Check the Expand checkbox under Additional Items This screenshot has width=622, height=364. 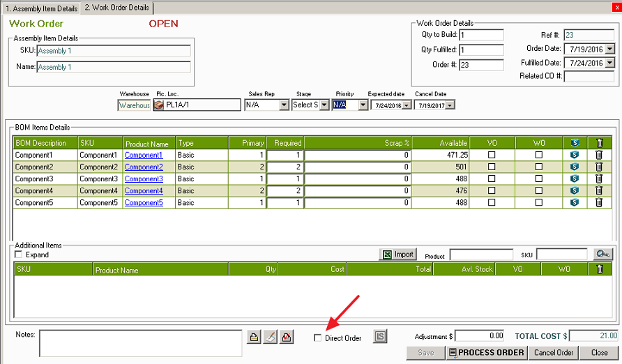(19, 255)
